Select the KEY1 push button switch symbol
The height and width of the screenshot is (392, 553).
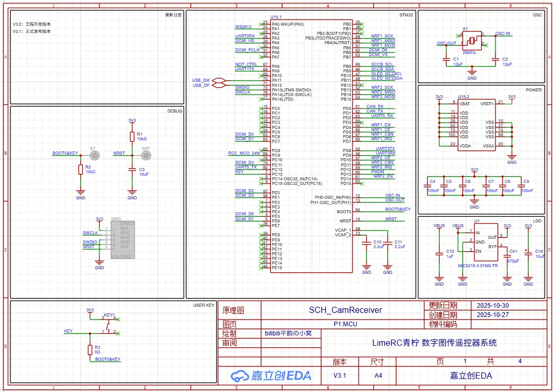(108, 325)
